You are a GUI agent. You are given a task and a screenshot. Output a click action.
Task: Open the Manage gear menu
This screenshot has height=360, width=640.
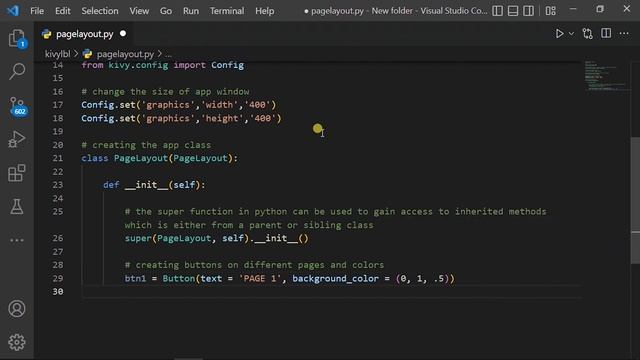(x=17, y=342)
